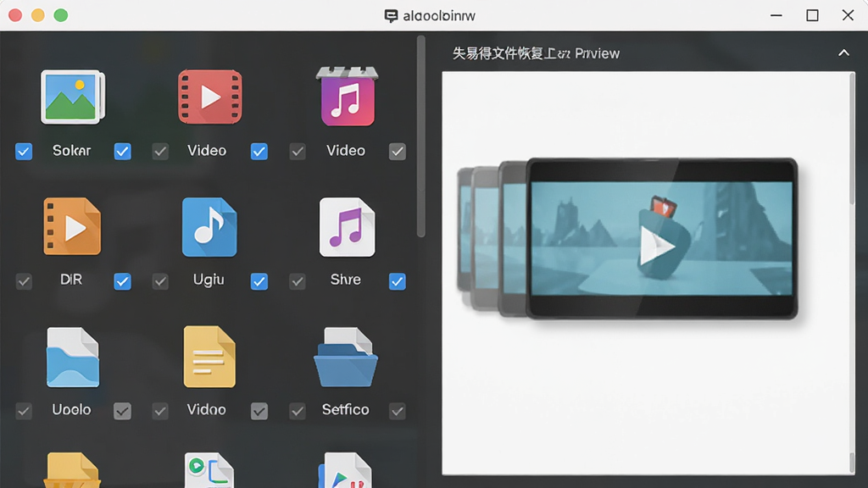Click the "Setfico" label
Viewport: 868px width, 488px height.
(346, 409)
